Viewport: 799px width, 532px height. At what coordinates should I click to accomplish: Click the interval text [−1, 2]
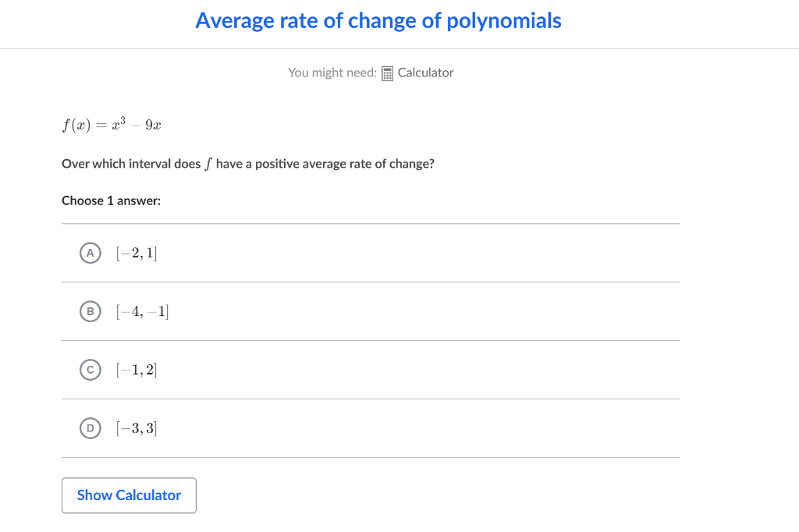pos(137,370)
